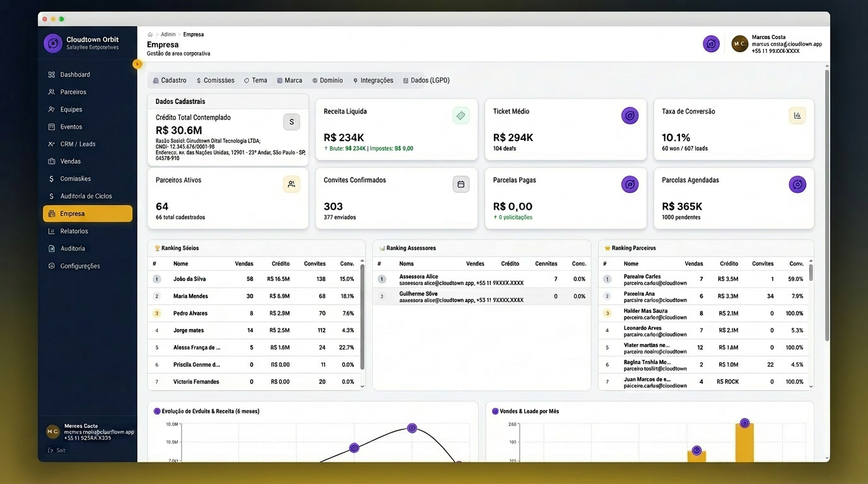Click the purple orbit icon in the header
868x484 pixels.
pos(712,43)
